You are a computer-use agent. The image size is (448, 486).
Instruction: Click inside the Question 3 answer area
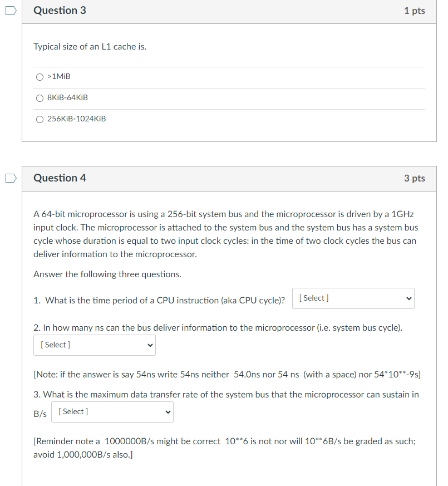tap(223, 97)
